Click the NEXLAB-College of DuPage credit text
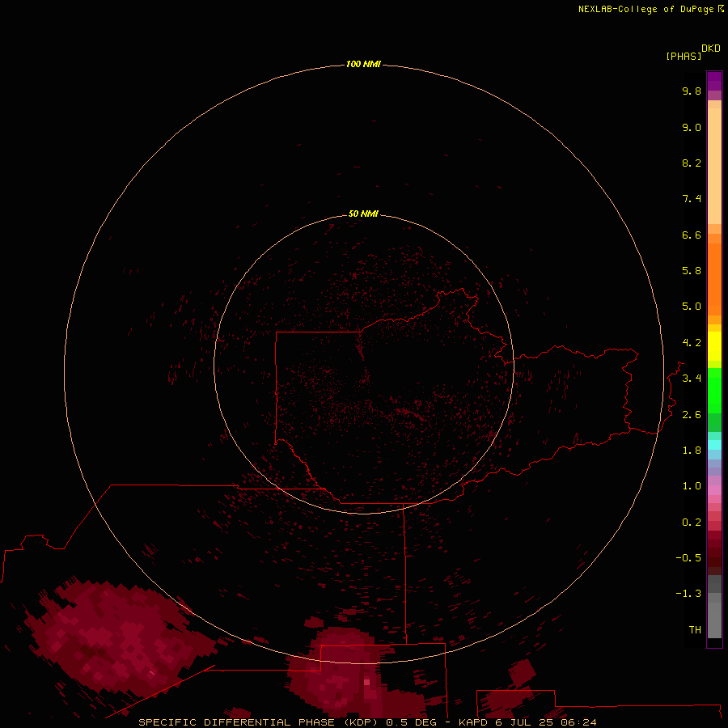Image resolution: width=728 pixels, height=728 pixels. (x=651, y=9)
